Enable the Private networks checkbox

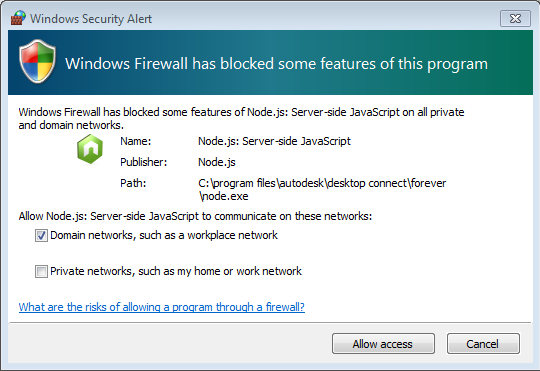tap(41, 271)
